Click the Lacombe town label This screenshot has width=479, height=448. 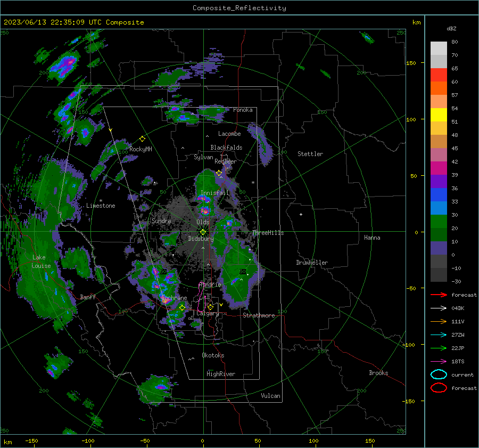click(x=229, y=134)
